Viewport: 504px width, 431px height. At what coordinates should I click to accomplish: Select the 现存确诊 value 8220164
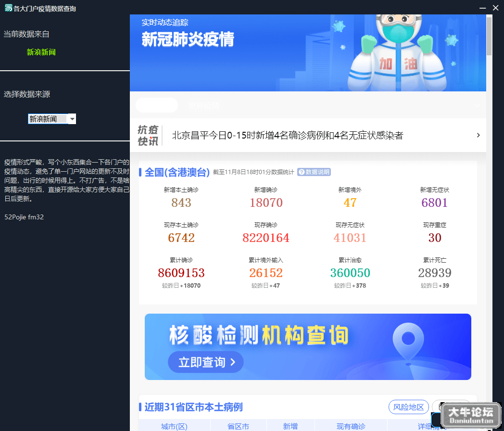tap(266, 238)
